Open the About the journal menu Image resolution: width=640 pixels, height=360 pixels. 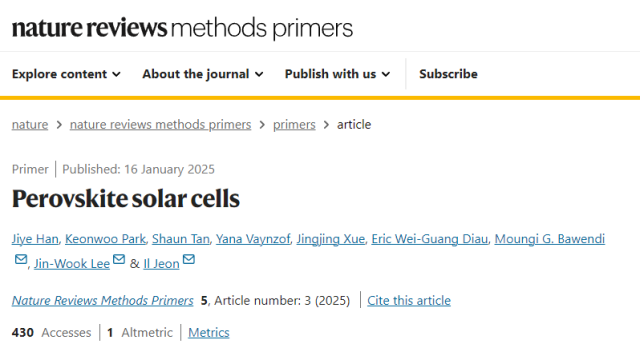(x=203, y=74)
